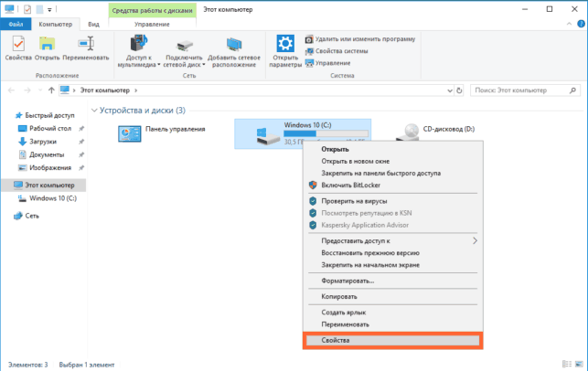Viewport: 588px width, 371px height.
Task: Open the Управление ribbon tab
Action: pos(152,24)
